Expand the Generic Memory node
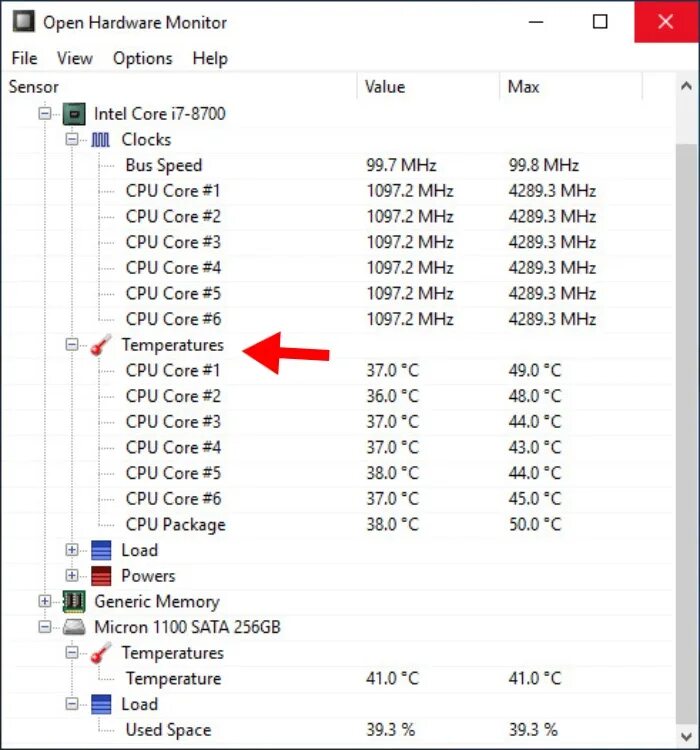This screenshot has height=750, width=700. (44, 601)
